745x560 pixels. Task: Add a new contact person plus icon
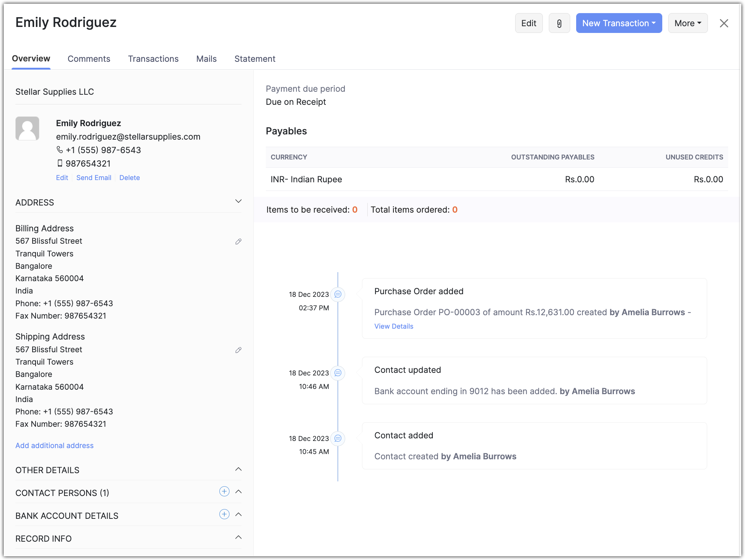224,491
